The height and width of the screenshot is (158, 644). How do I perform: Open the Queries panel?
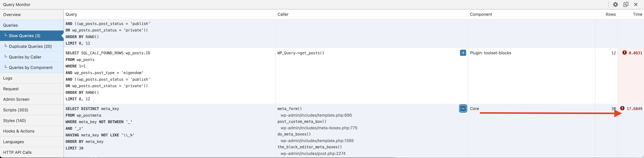(32, 25)
